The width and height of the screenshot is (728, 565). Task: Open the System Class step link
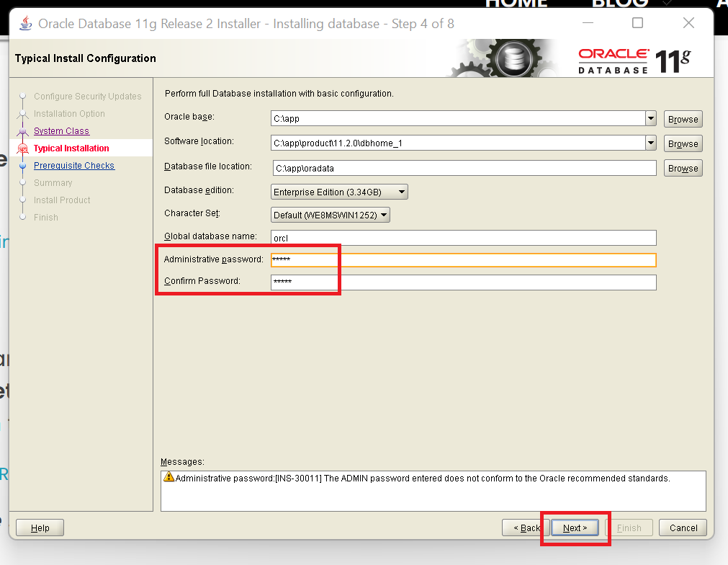coord(61,131)
